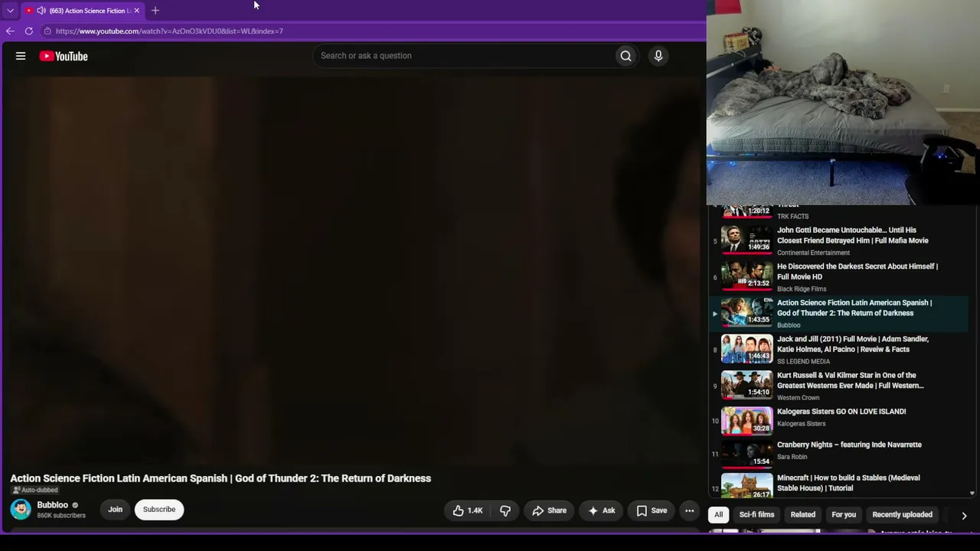View site information icon in address bar
980x551 pixels.
click(47, 31)
